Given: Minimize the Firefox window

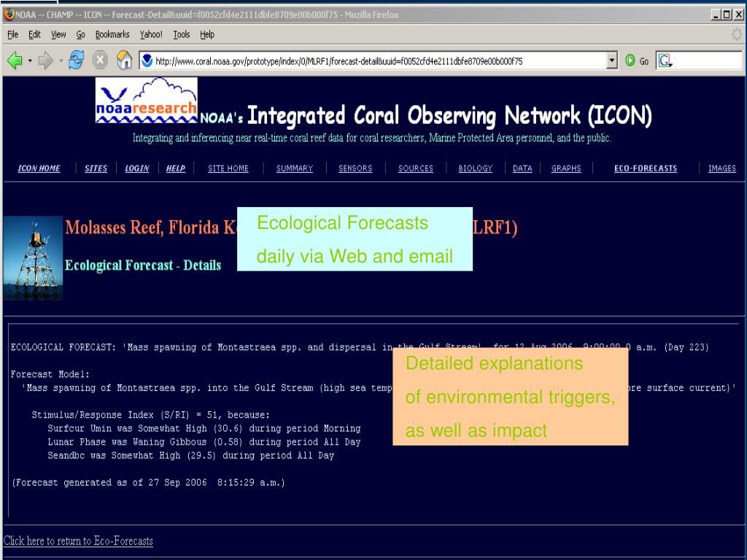Looking at the screenshot, I should 716,15.
